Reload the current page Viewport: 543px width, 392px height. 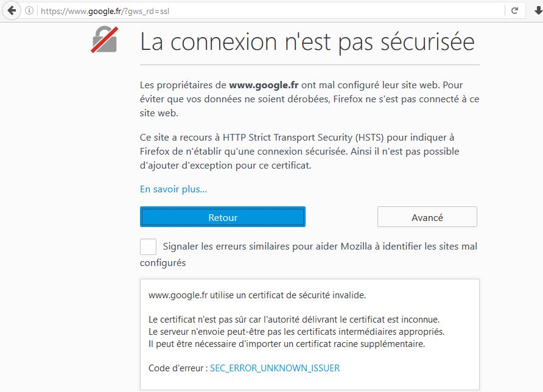coord(514,11)
